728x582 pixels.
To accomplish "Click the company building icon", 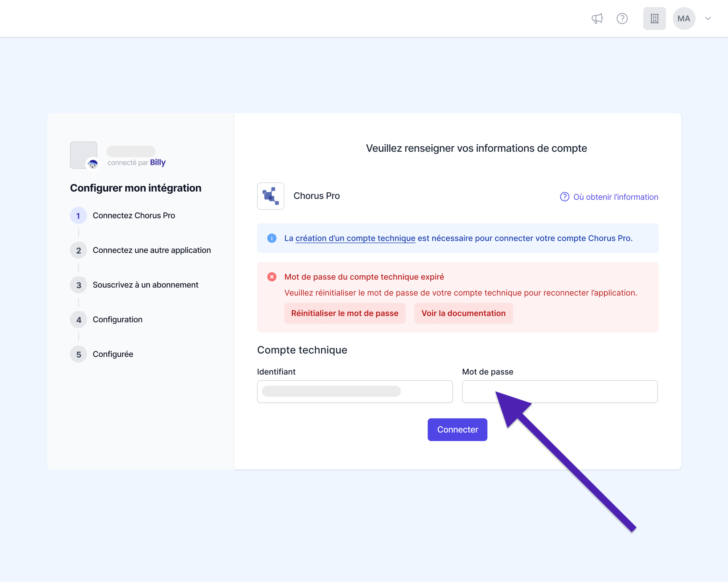I will (654, 18).
